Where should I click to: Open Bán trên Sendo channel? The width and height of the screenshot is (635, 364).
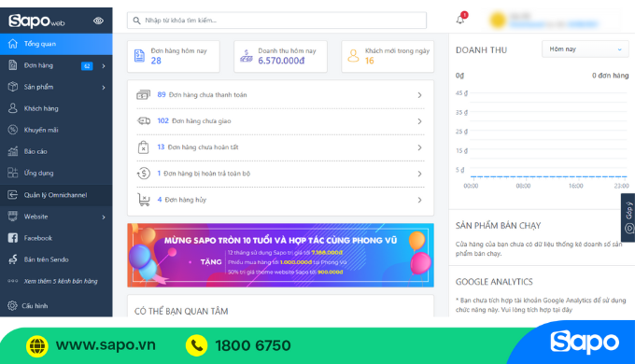click(x=46, y=259)
